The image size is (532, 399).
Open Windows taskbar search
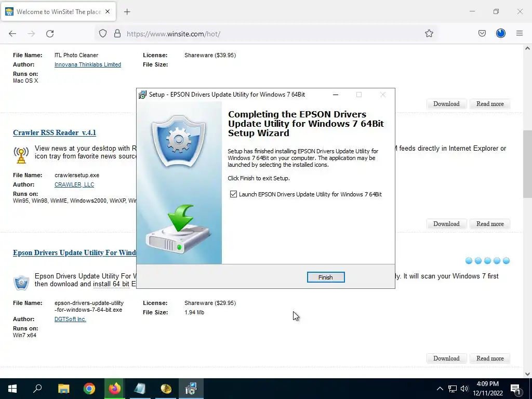(37, 389)
